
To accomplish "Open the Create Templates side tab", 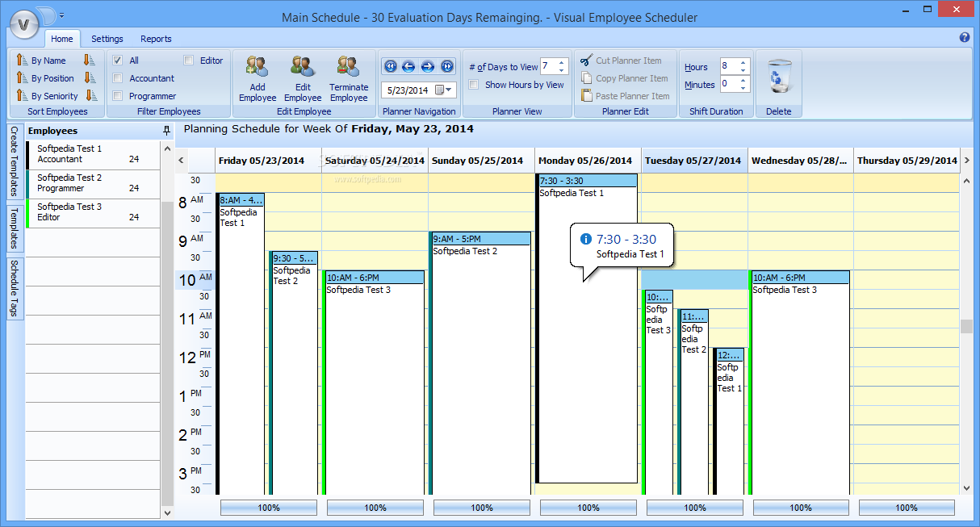I will pyautogui.click(x=14, y=161).
